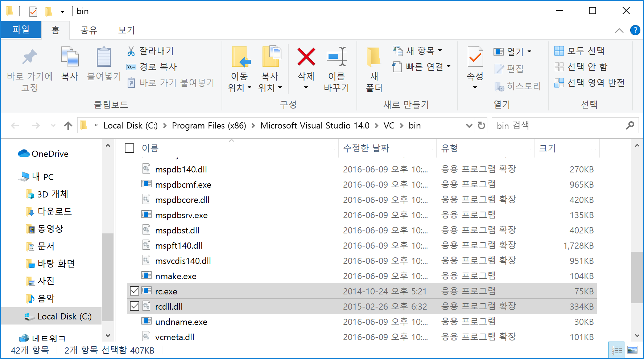Viewport: 644px width, 359px height.
Task: Click Select None (선택 안 함)
Action: coord(581,67)
